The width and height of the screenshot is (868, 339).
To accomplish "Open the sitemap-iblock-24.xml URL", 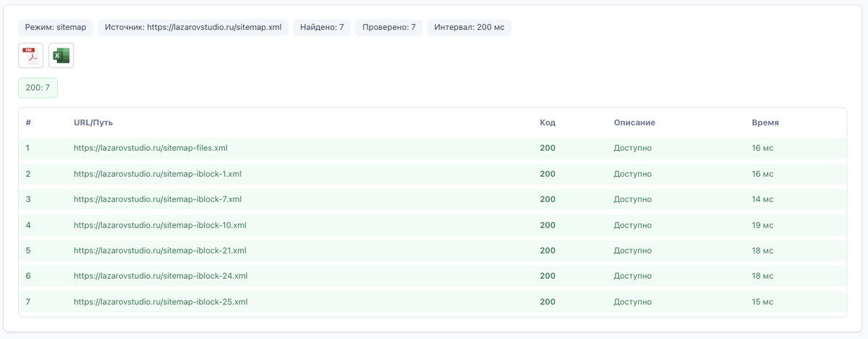I will click(161, 276).
